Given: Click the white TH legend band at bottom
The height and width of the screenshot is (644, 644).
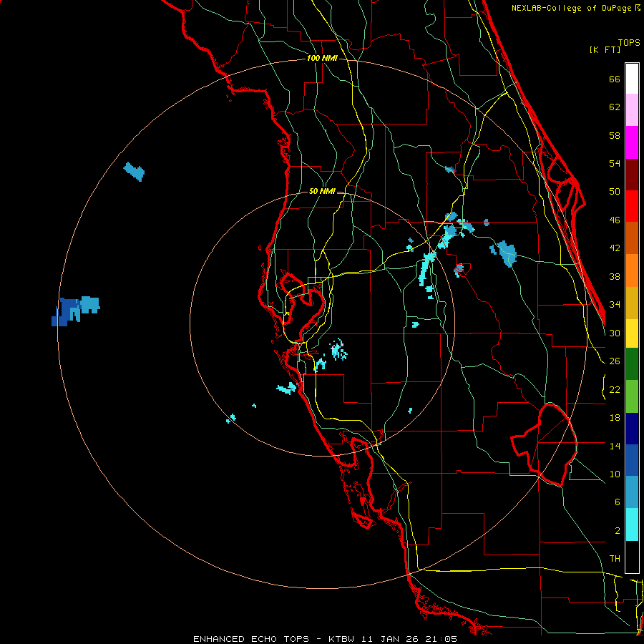Looking at the screenshot, I should pyautogui.click(x=632, y=557).
